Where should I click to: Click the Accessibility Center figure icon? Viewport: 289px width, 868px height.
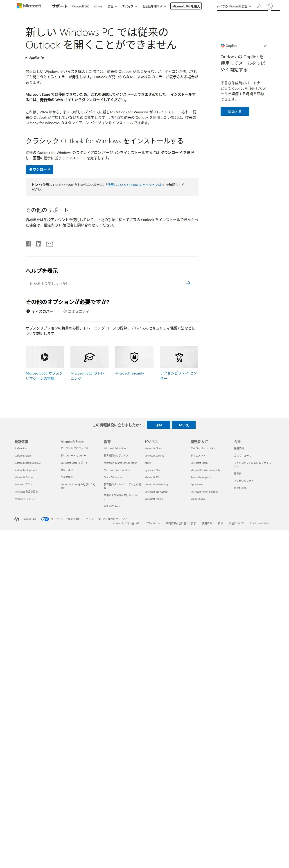click(x=179, y=357)
